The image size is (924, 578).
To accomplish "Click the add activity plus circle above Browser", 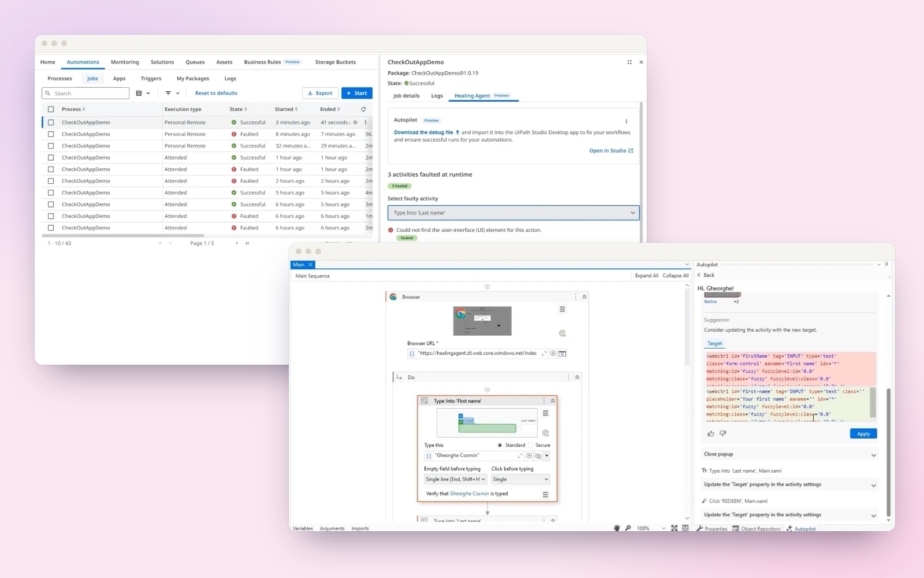I will [487, 287].
